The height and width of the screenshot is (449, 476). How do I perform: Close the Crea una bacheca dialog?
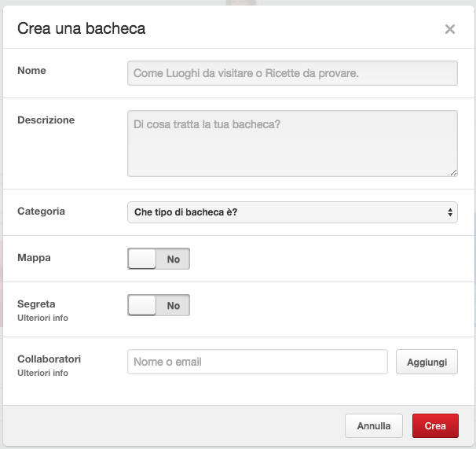pos(449,29)
